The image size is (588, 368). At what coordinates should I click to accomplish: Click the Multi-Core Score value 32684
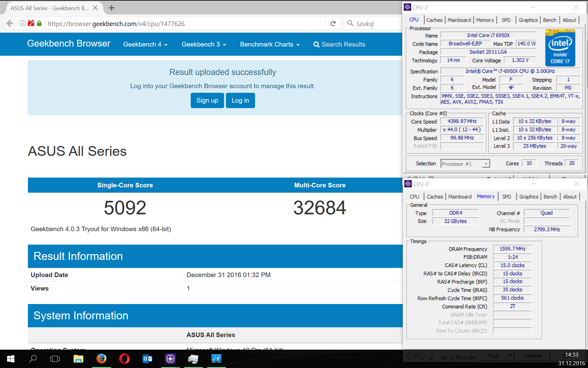pyautogui.click(x=320, y=208)
